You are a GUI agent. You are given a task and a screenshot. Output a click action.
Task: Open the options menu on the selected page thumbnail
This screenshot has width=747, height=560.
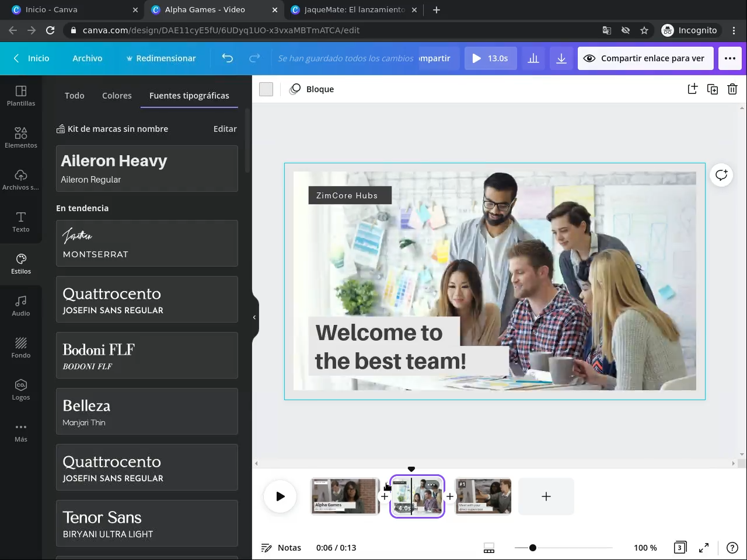432,485
